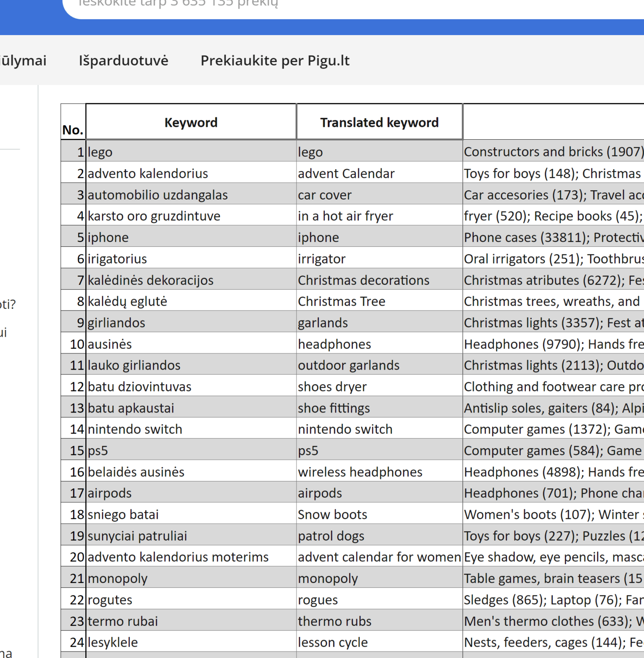Select the 'batu apkaustai' cell
The width and height of the screenshot is (644, 658).
[x=191, y=407]
